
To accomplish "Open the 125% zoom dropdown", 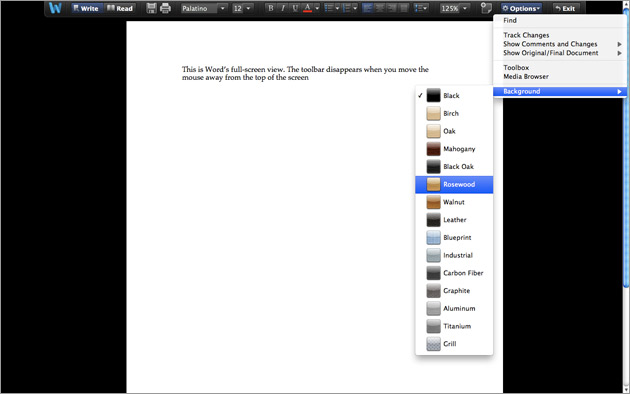I will 454,8.
